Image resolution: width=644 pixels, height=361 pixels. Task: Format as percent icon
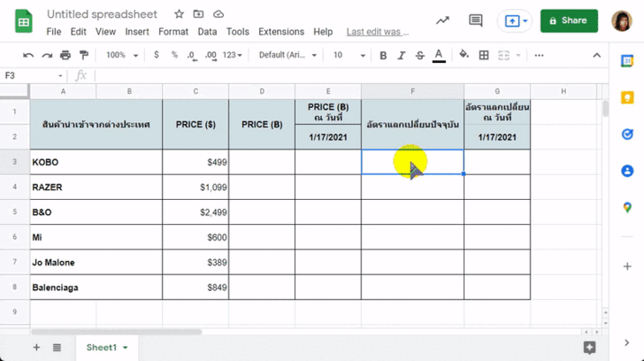tap(174, 55)
